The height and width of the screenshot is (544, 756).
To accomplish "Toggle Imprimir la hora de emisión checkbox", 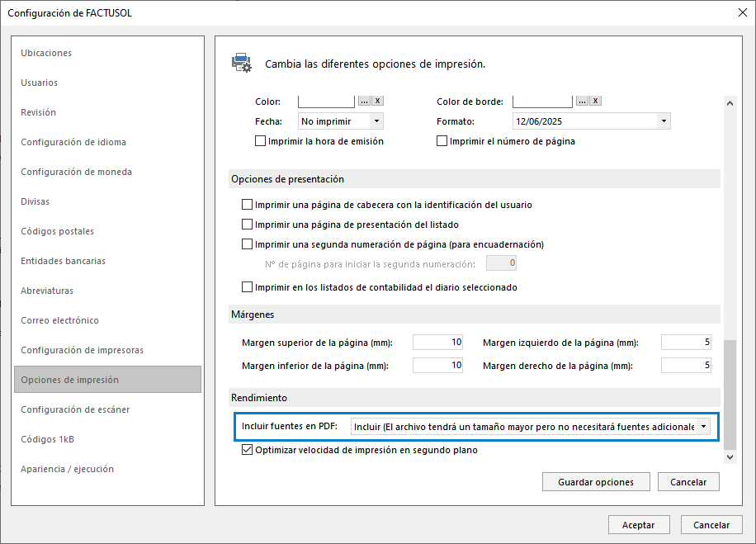I will click(260, 141).
